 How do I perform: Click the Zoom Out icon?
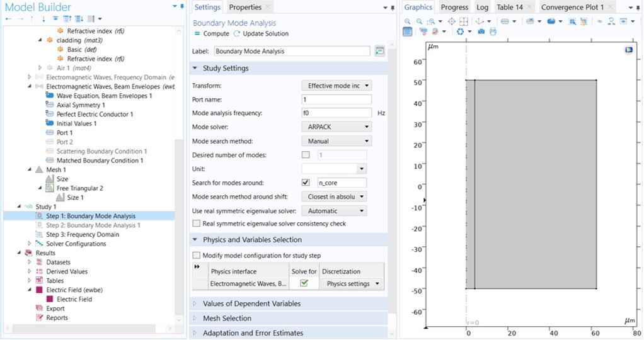[418, 21]
